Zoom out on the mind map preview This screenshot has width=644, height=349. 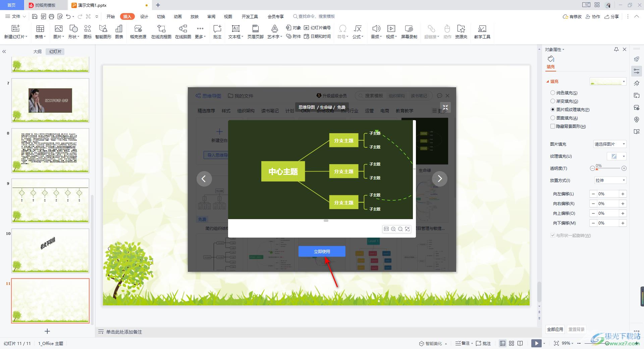point(400,229)
